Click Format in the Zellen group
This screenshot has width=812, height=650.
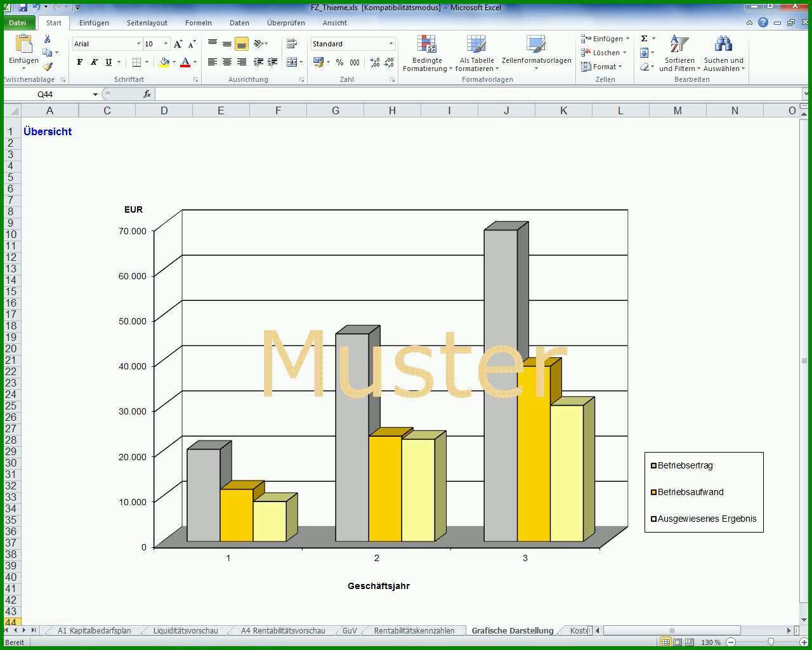tap(601, 67)
